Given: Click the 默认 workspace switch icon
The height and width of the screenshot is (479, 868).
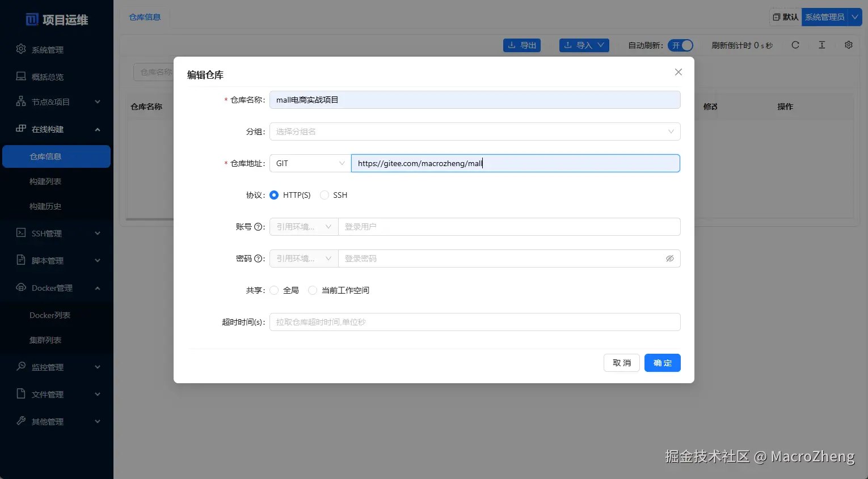Looking at the screenshot, I should click(776, 17).
